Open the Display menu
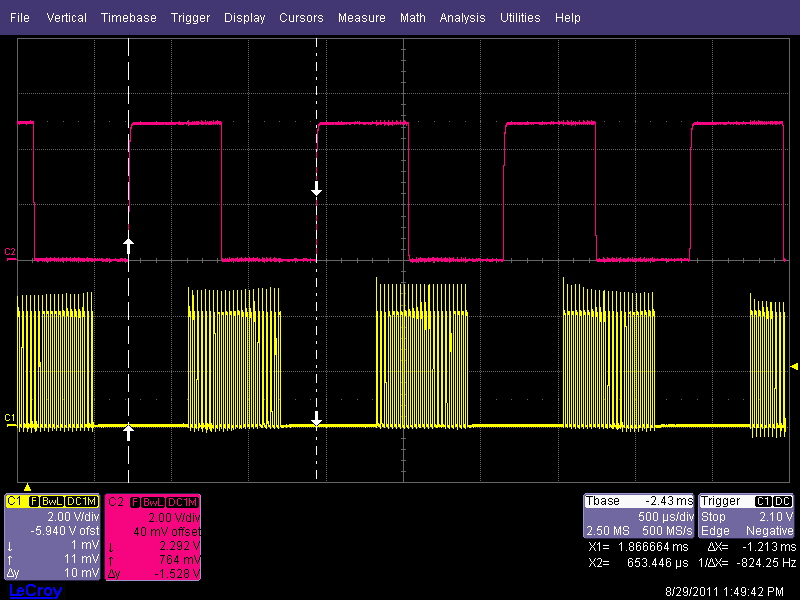 pyautogui.click(x=245, y=17)
